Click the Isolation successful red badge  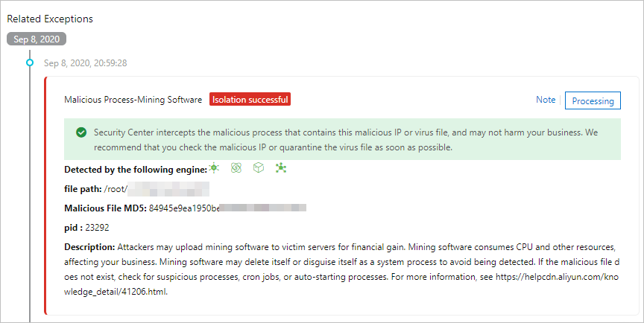coord(250,100)
